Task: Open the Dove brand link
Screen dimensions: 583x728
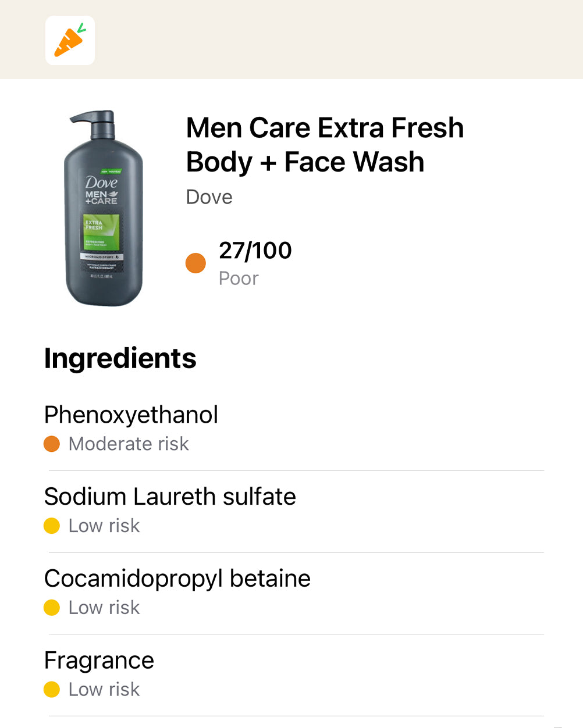Action: click(209, 197)
